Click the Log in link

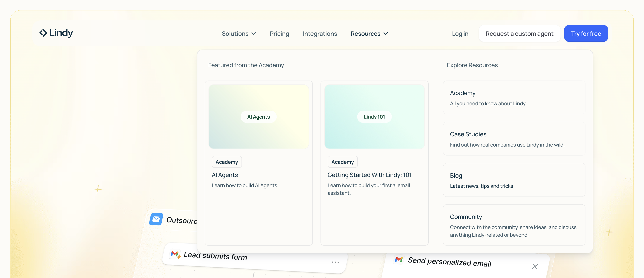[460, 34]
